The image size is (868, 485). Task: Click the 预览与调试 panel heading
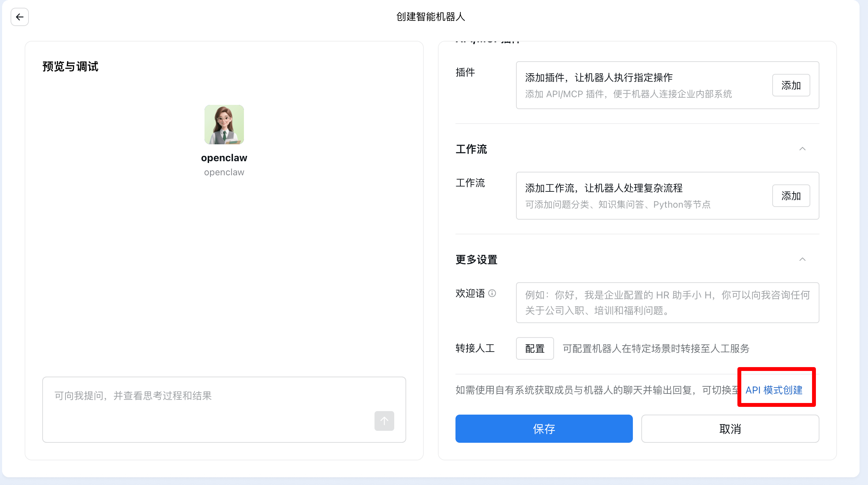pos(70,67)
